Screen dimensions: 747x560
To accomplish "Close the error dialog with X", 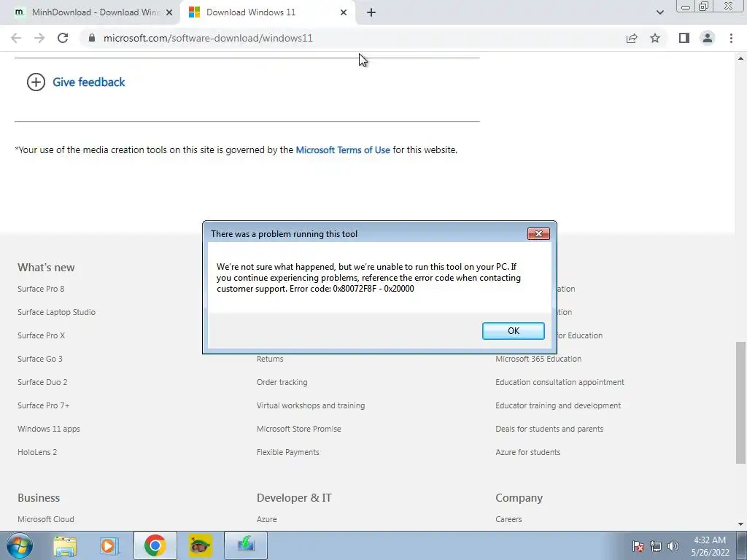I will [538, 233].
